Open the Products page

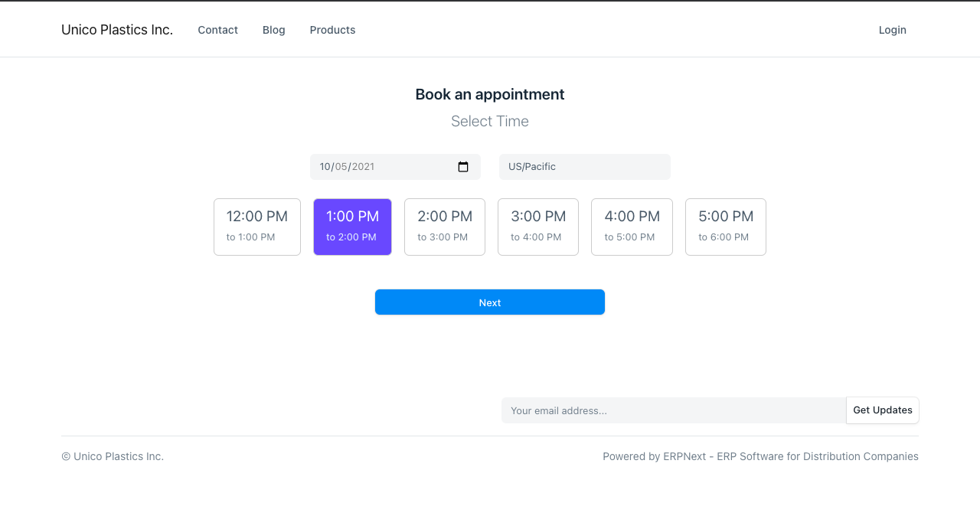point(332,30)
